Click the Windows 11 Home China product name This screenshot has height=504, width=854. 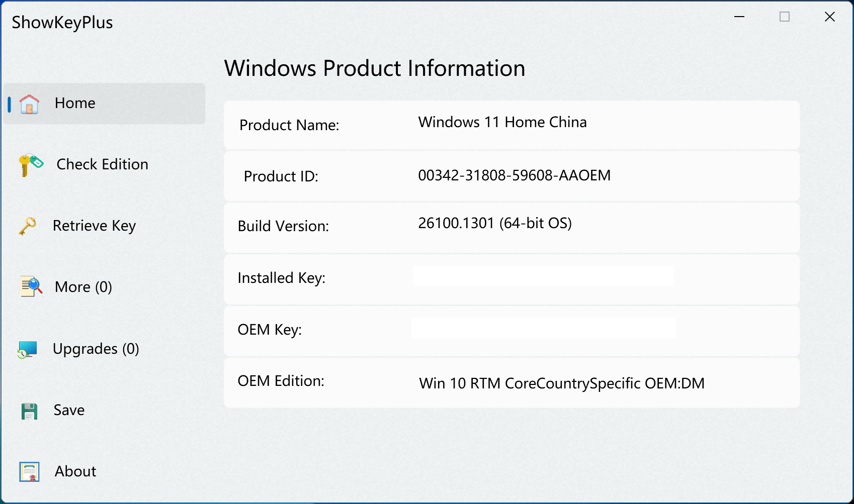pos(502,122)
